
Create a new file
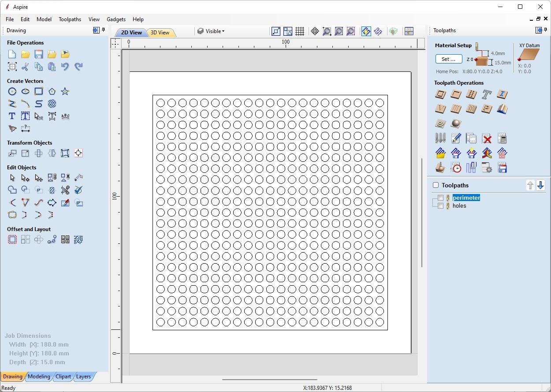(12, 54)
